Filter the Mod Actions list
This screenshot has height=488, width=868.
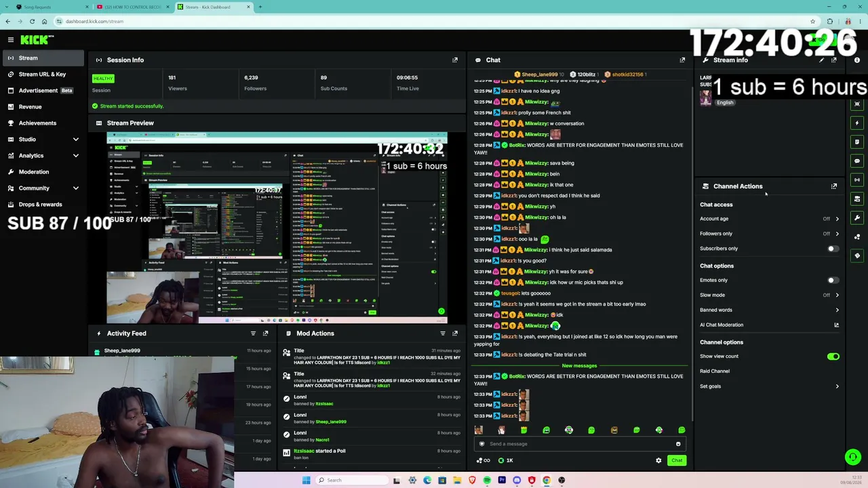tap(443, 333)
